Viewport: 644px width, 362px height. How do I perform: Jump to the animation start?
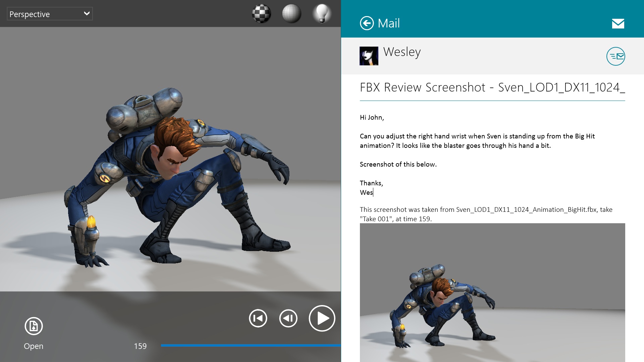tap(258, 318)
